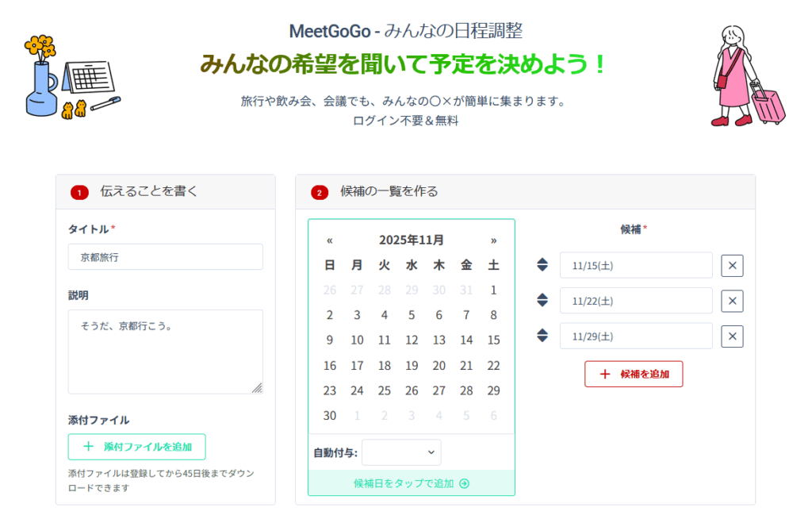Choose November 30 on the calendar
Viewport: 812px width, 519px height.
[x=330, y=416]
